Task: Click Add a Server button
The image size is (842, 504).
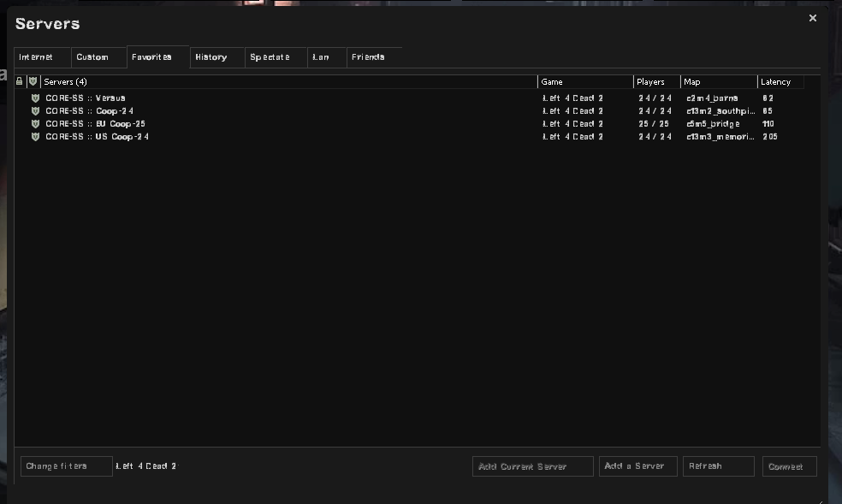Action: (637, 466)
